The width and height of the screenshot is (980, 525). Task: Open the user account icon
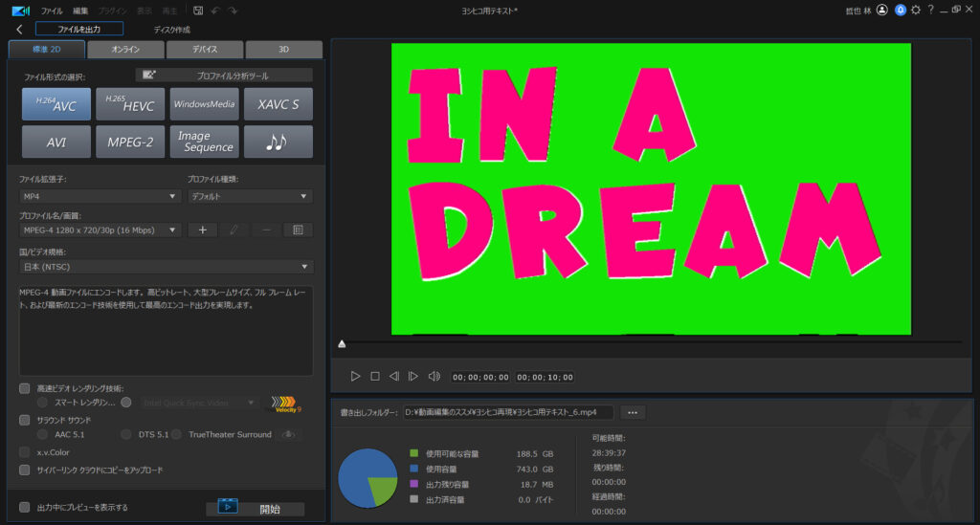click(x=881, y=10)
